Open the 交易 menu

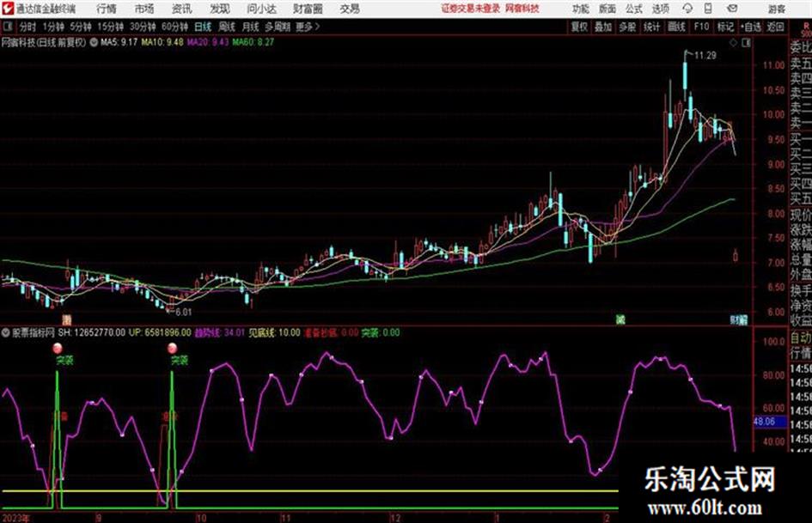point(350,9)
